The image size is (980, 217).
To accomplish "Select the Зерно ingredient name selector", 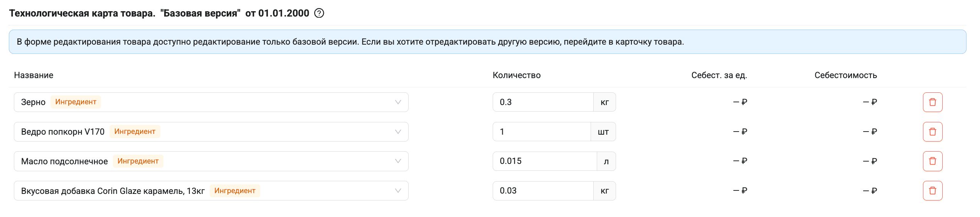I will 211,102.
